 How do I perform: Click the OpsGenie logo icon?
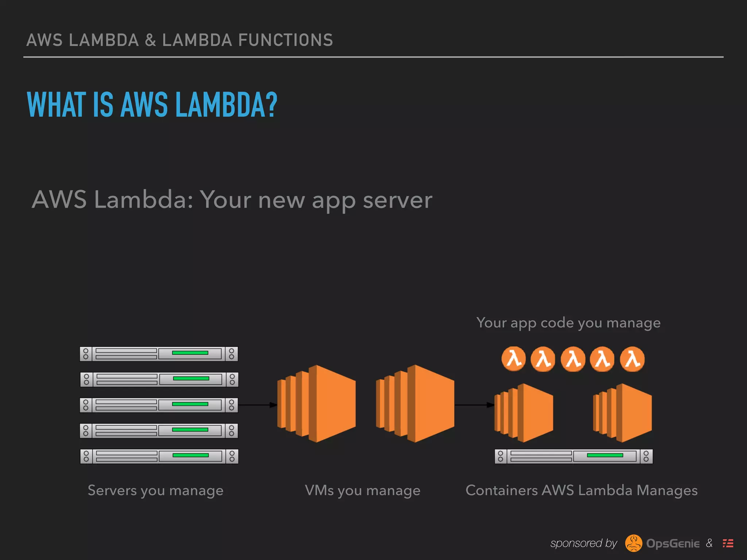coord(634,543)
